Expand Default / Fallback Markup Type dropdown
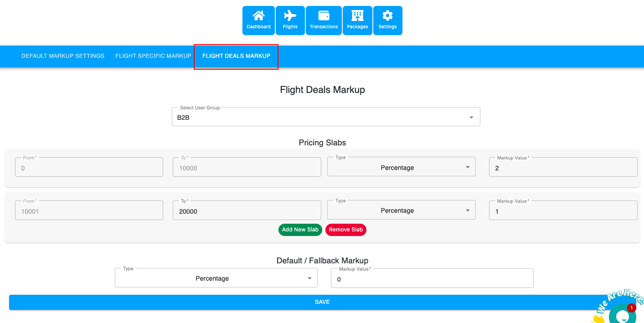Viewport: 644px width, 323px height. 216,278
